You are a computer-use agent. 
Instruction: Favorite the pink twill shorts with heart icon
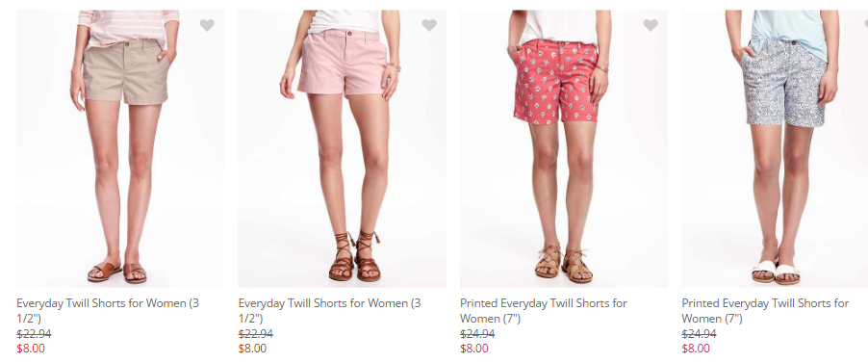click(429, 25)
